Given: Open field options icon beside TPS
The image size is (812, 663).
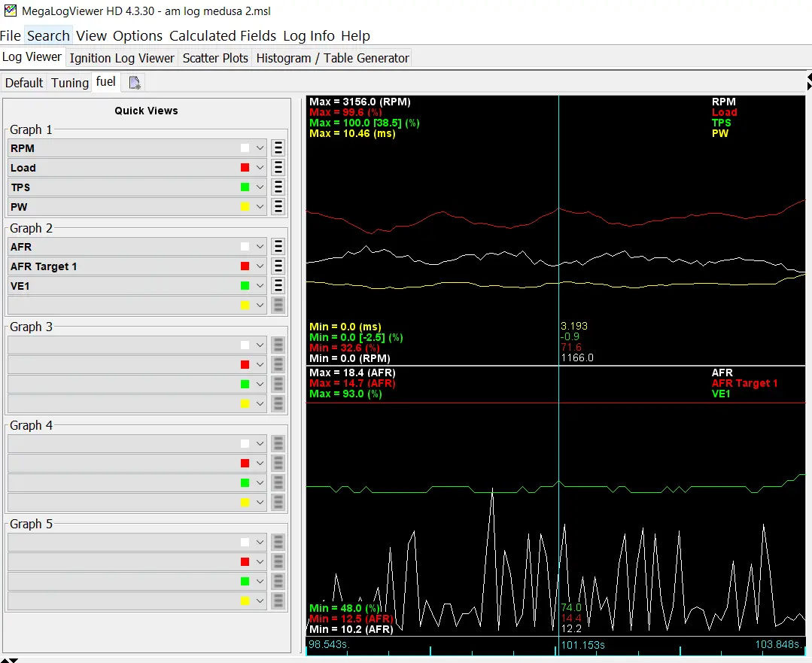Looking at the screenshot, I should (278, 187).
